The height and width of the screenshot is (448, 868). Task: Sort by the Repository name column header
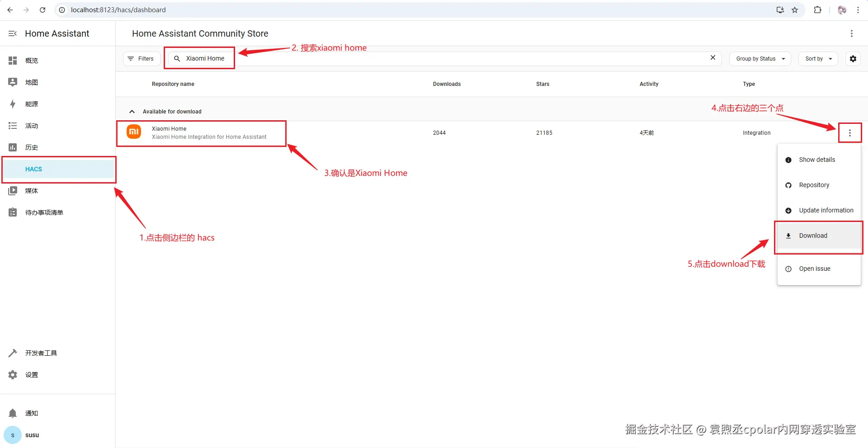pyautogui.click(x=173, y=84)
